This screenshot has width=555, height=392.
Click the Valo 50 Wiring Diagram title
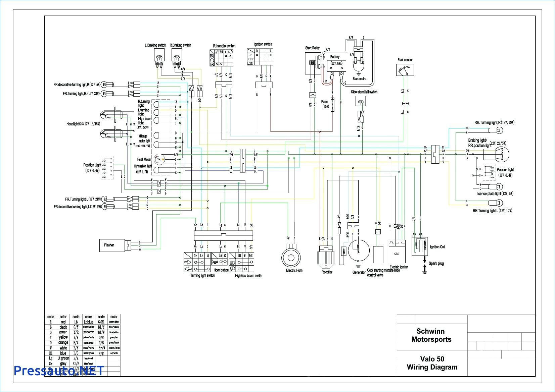click(432, 363)
